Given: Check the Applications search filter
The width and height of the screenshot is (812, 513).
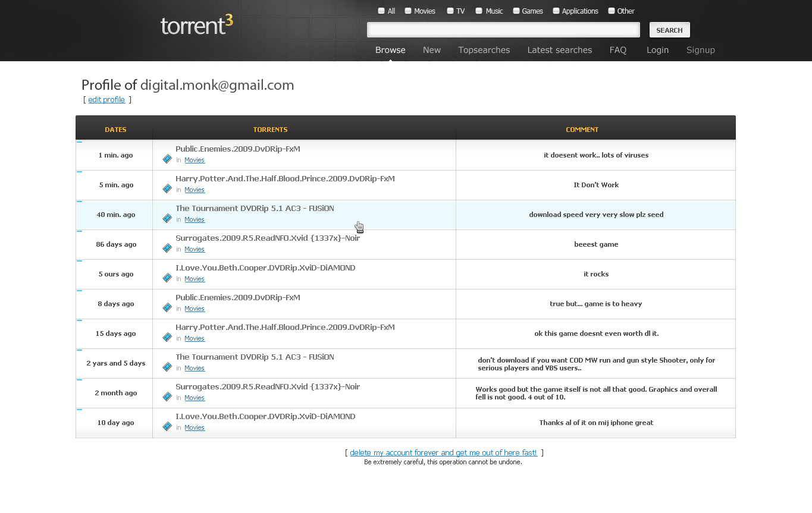Looking at the screenshot, I should (556, 10).
